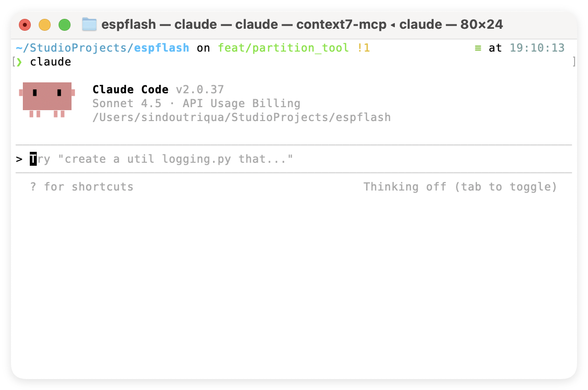
Task: Minimize the window using the yellow button
Action: point(45,25)
